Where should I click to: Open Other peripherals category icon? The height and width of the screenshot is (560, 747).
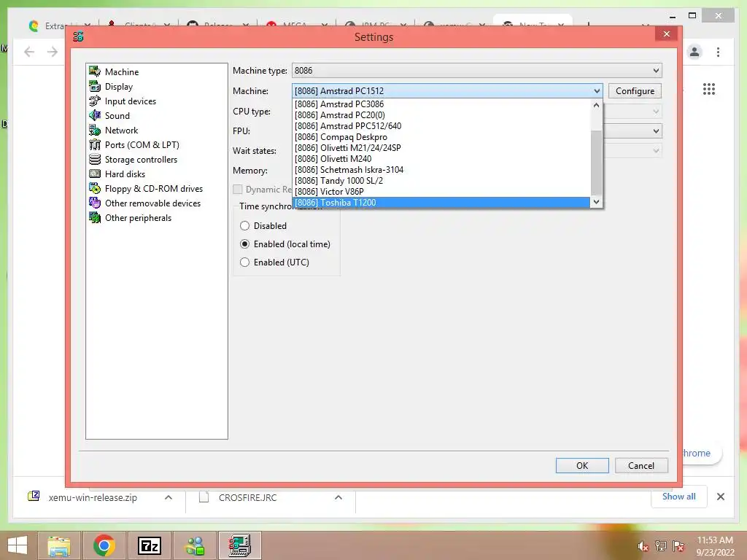pos(95,217)
